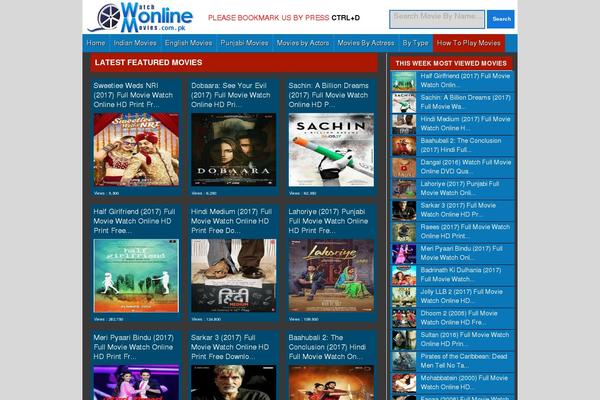
Task: Click Mohabbatein sidebar thumbnail
Action: point(404,383)
